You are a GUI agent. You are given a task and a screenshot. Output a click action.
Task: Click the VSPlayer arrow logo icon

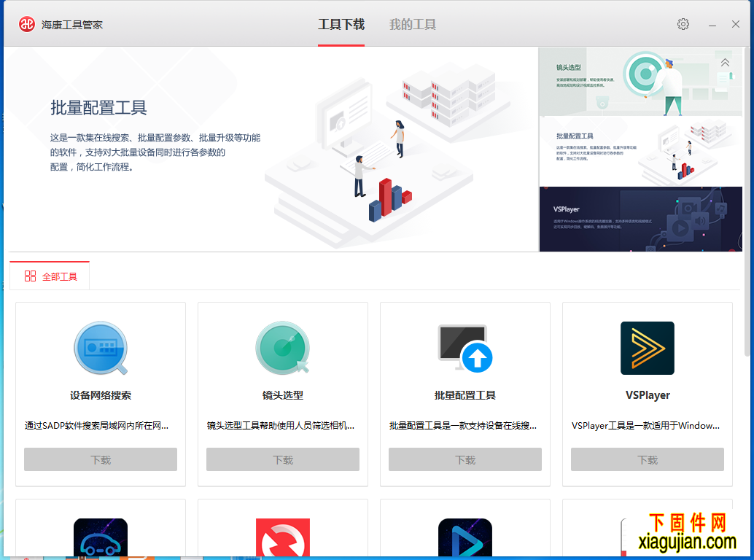coord(648,348)
